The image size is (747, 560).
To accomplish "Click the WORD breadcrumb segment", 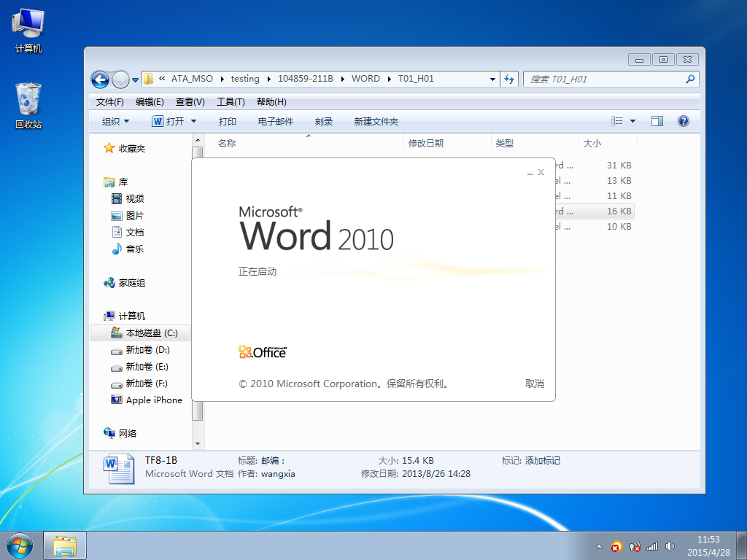I will 366,79.
